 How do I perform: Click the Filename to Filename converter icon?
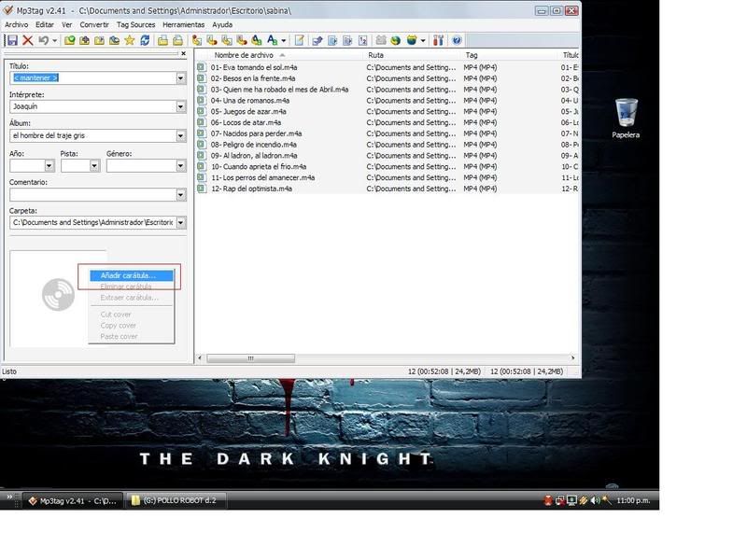(x=227, y=40)
